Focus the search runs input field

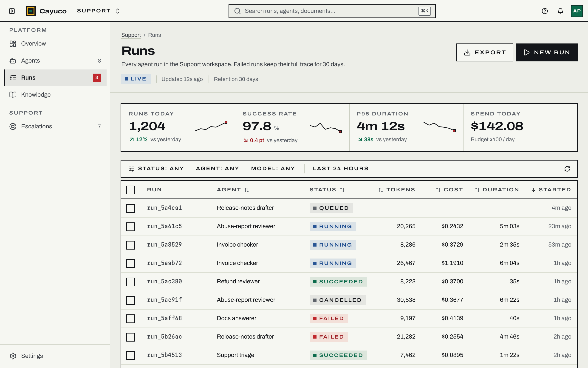pos(332,11)
